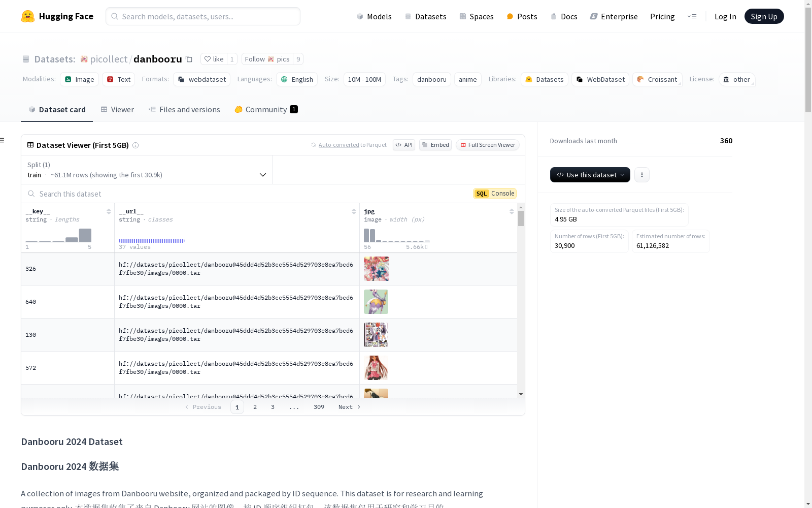
Task: Focus the global search models field
Action: pos(203,16)
